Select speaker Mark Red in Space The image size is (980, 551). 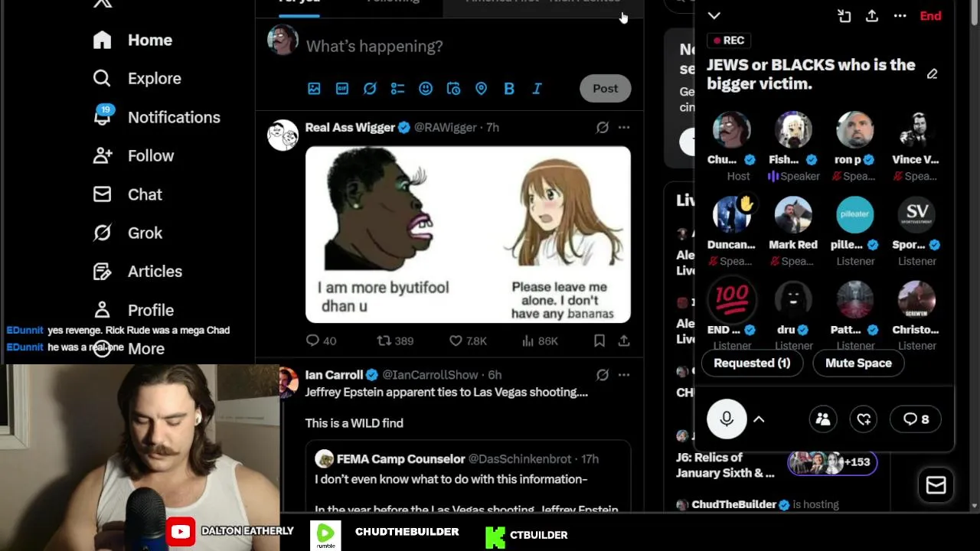click(x=793, y=215)
